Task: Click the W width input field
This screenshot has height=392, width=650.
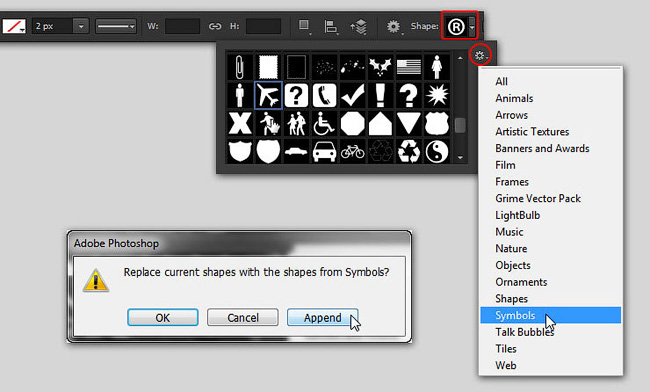Action: (182, 27)
